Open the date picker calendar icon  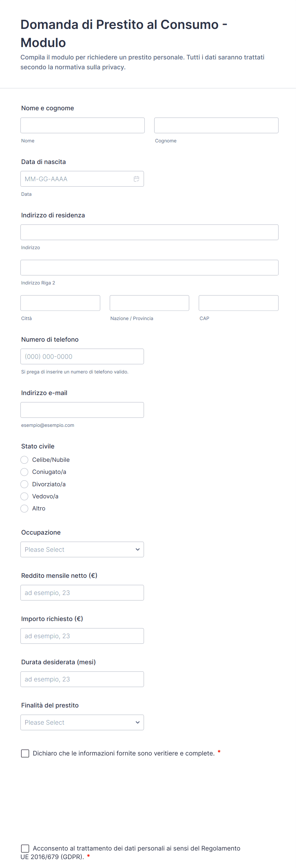pos(136,179)
